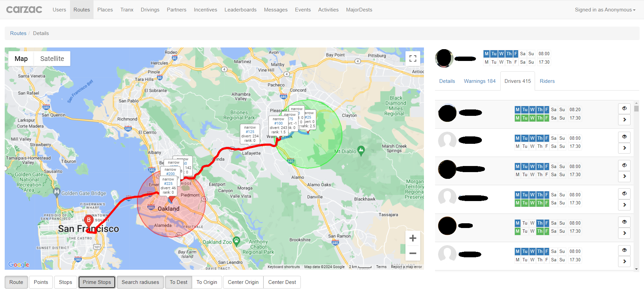Click the narrow #125 stop label
The height and width of the screenshot is (294, 644).
point(250,134)
